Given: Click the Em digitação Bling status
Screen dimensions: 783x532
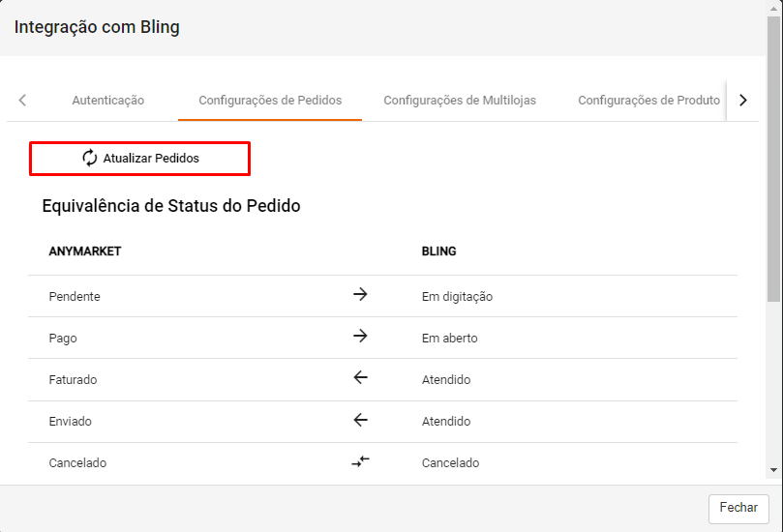Looking at the screenshot, I should (457, 296).
